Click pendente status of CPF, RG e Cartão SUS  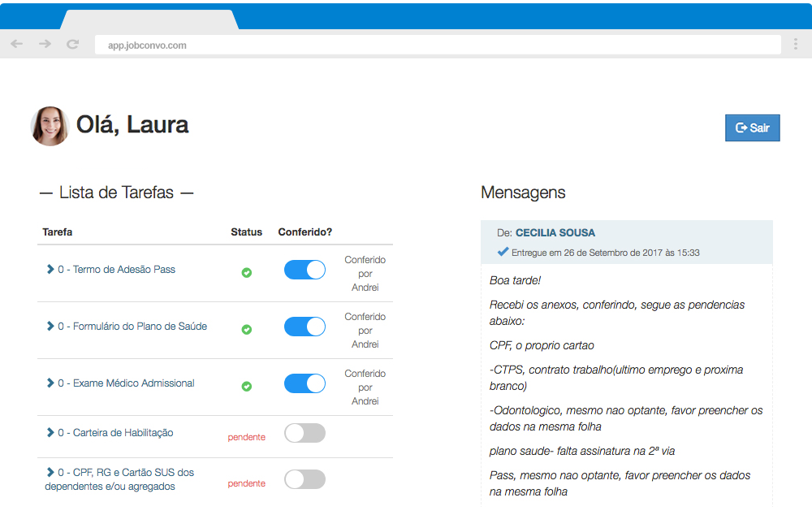click(x=247, y=483)
